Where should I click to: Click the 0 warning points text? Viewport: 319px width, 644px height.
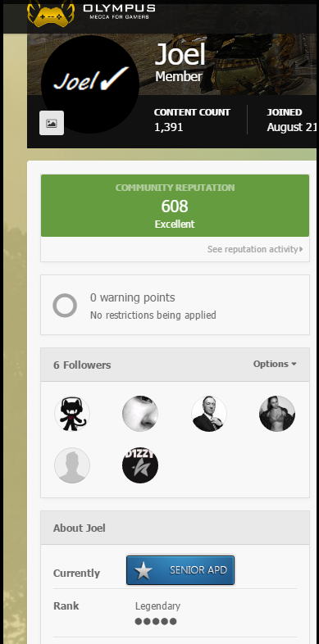[132, 297]
